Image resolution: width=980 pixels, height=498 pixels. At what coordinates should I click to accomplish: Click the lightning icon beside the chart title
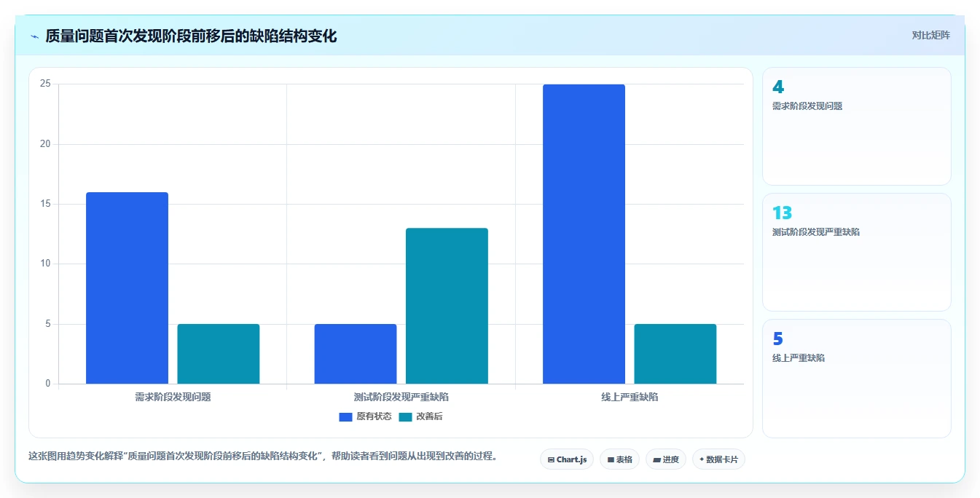pyautogui.click(x=35, y=36)
